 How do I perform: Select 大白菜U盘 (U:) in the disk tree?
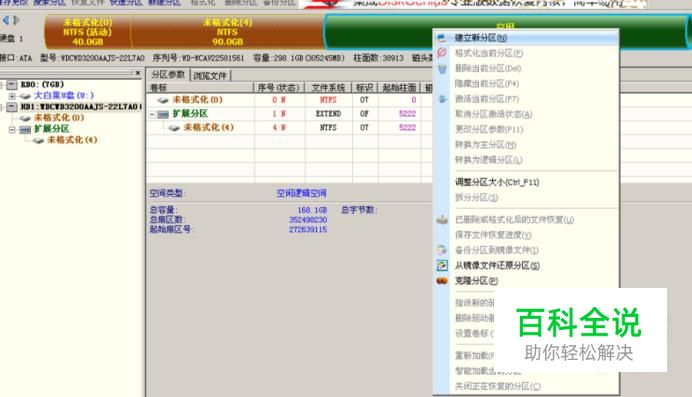(x=64, y=95)
